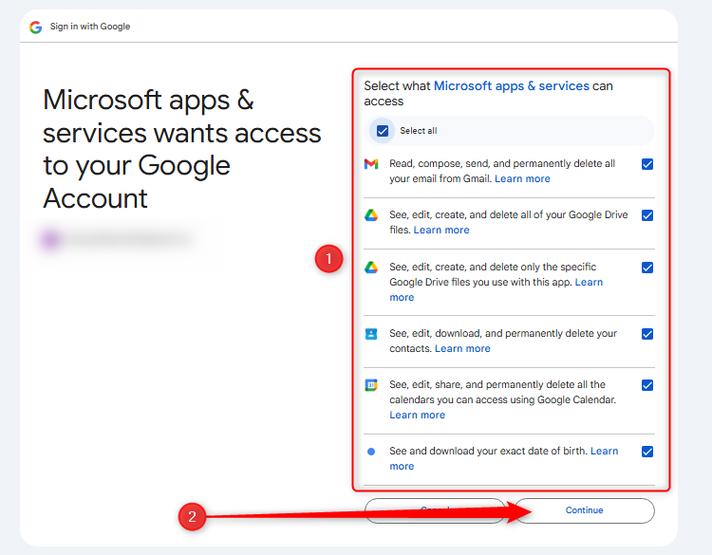
Task: Click the 'Select all' label text
Action: click(x=418, y=131)
